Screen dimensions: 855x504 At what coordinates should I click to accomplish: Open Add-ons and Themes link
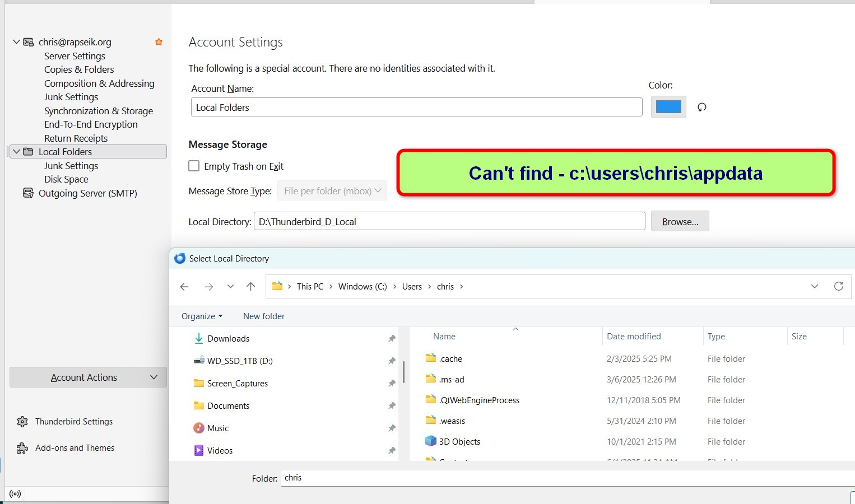[75, 448]
